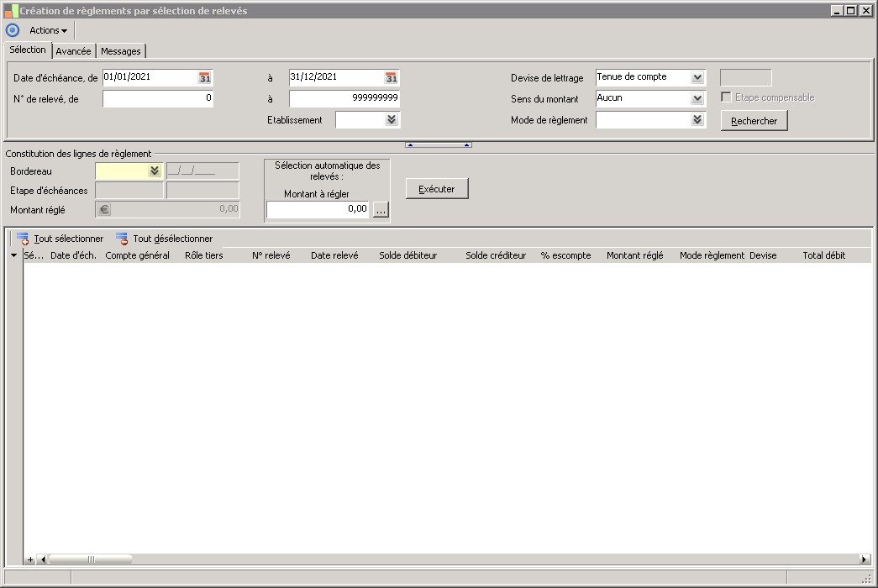Viewport: 878px width, 588px height.
Task: Click the N° de relevé end field 999999999
Action: coord(344,98)
